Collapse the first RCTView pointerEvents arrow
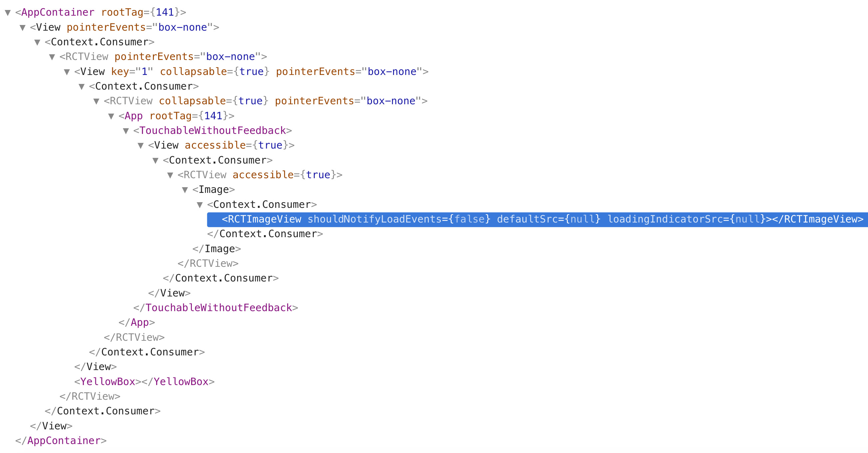This screenshot has width=868, height=453. point(52,57)
